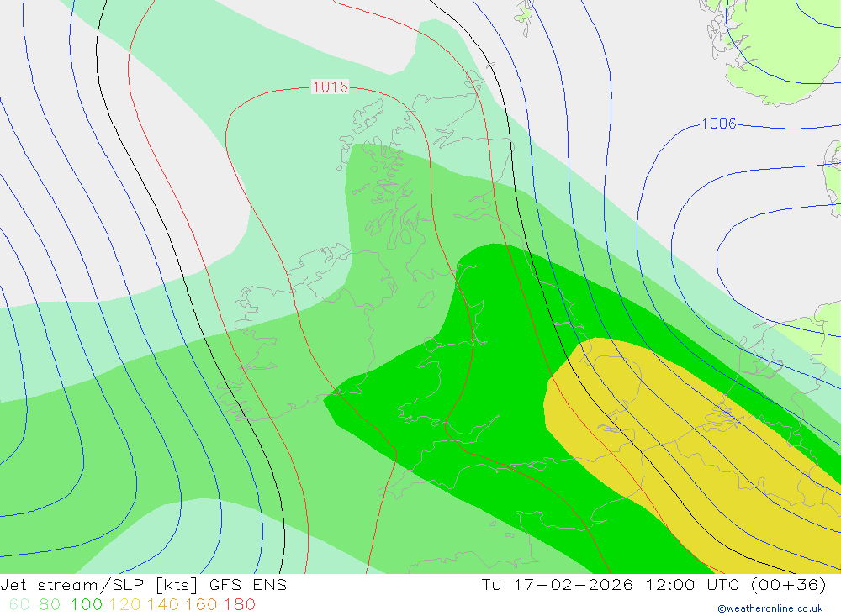Open the weatheronline.co.uk credit link
This screenshot has width=841, height=616.
tap(770, 608)
